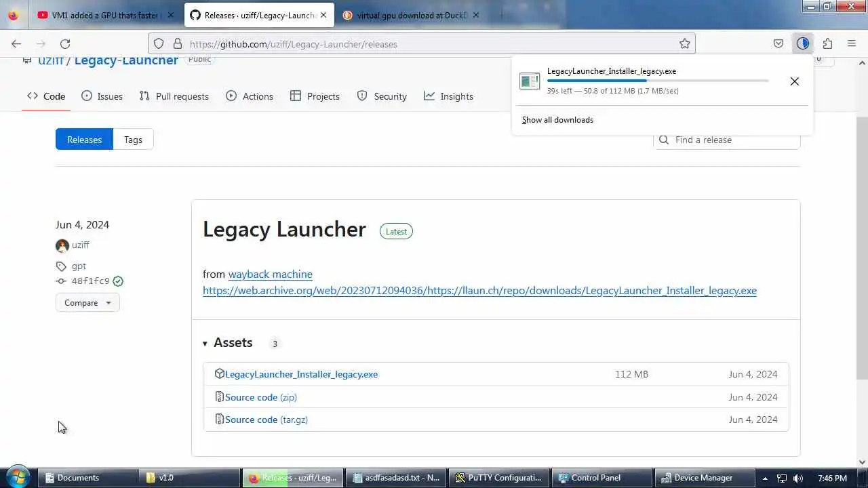Switch to Documents taskbar window
Screen dimensions: 868x488
click(88, 478)
